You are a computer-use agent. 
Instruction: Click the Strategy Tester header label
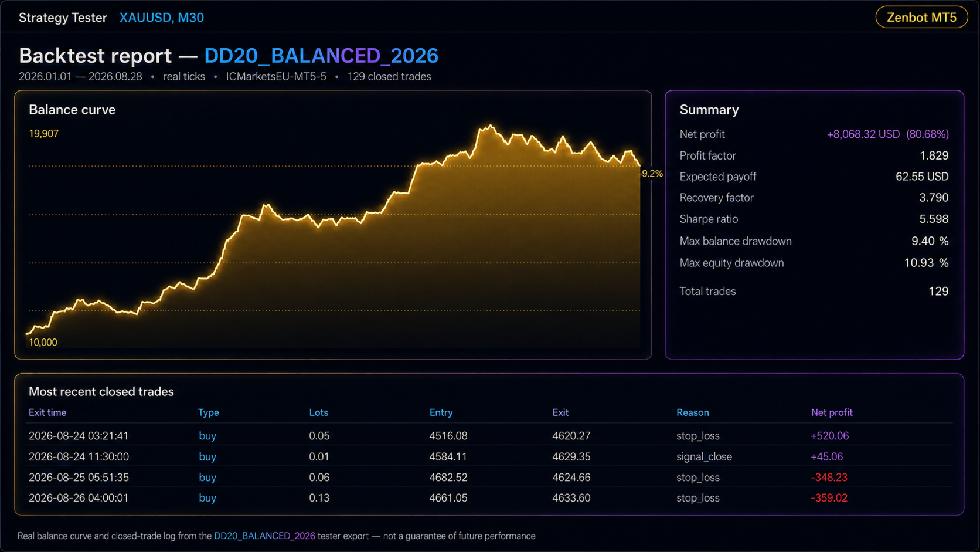63,18
